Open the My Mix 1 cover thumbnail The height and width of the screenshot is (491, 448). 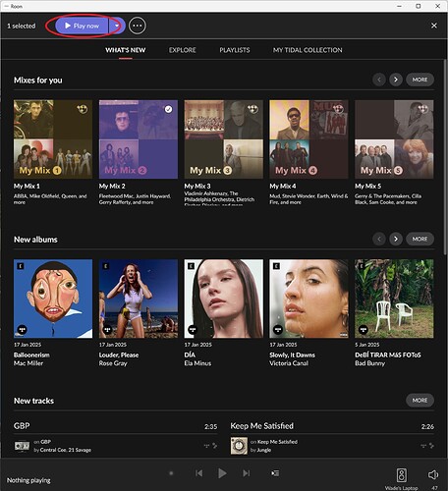(53, 139)
